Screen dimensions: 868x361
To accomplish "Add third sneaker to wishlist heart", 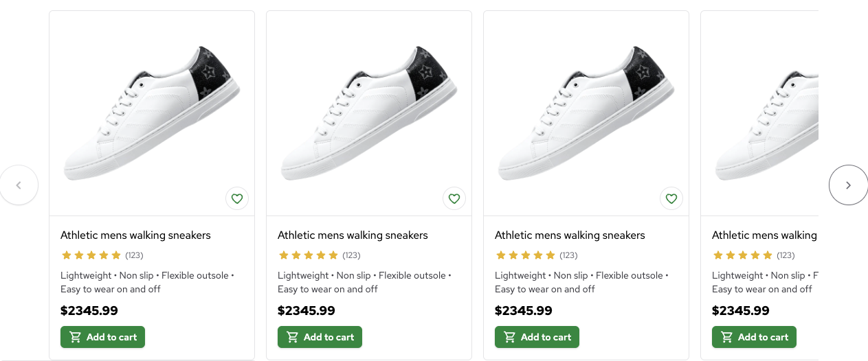I will point(671,199).
